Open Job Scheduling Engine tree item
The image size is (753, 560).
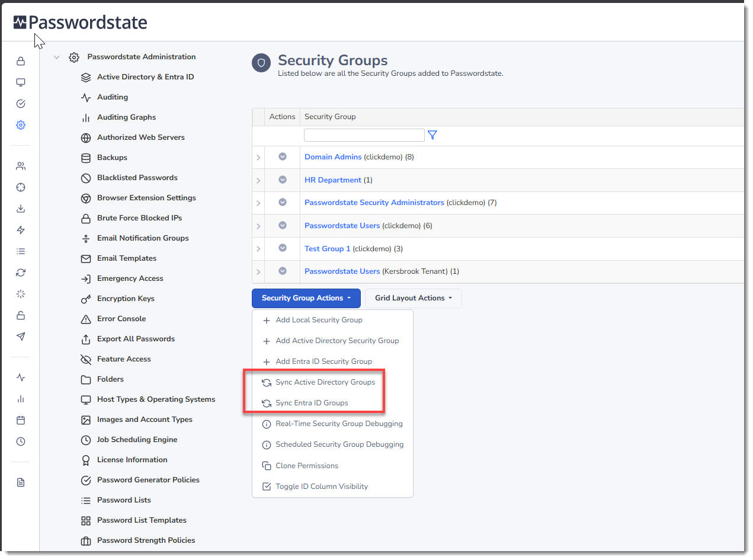(137, 440)
